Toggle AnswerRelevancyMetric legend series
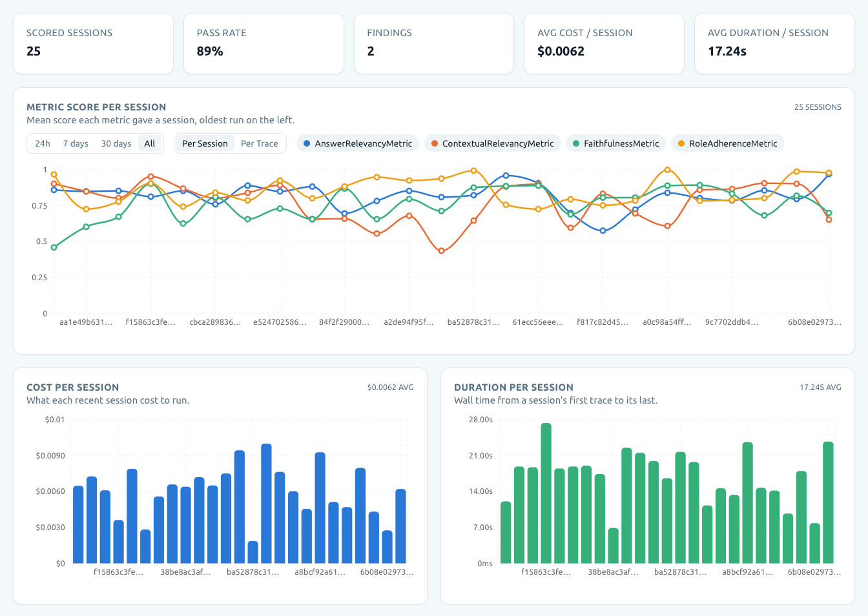 pos(358,143)
